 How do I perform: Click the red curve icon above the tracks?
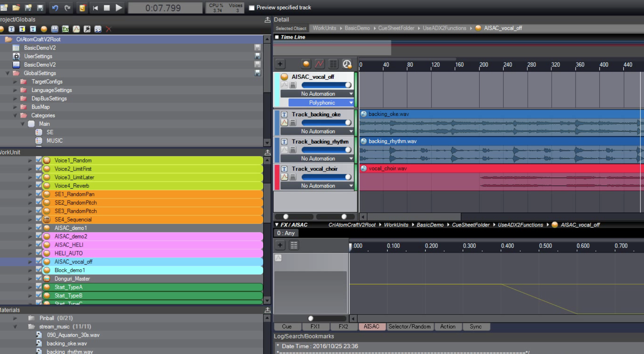pos(319,64)
